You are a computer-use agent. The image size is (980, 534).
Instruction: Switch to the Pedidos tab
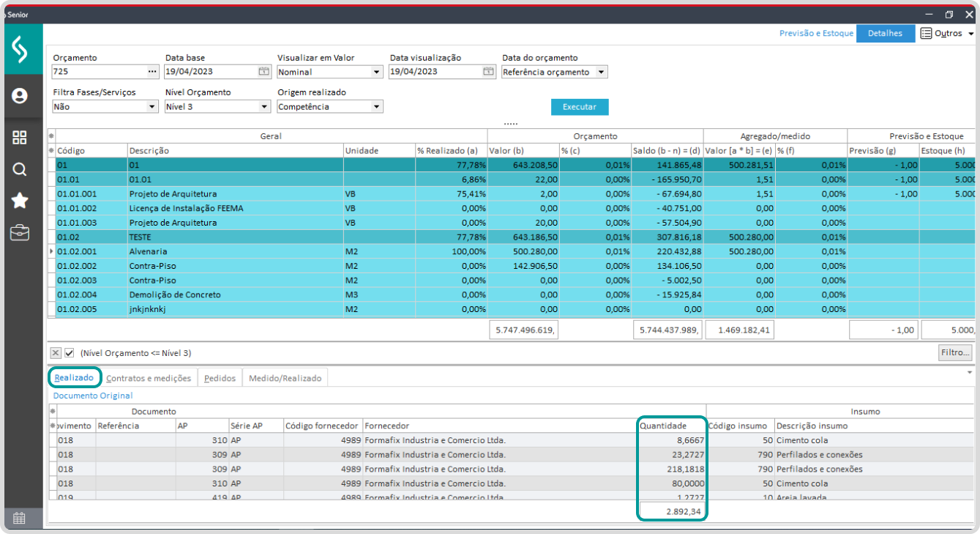220,379
